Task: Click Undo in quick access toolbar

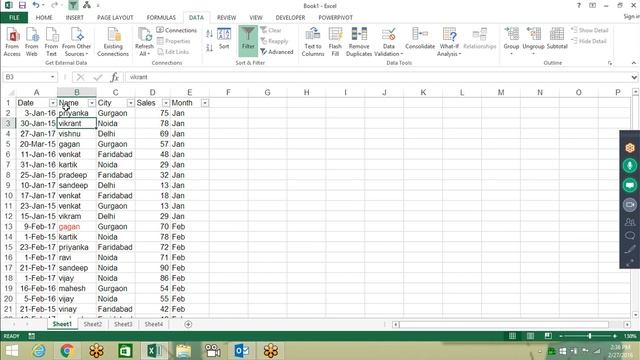Action: coord(36,5)
